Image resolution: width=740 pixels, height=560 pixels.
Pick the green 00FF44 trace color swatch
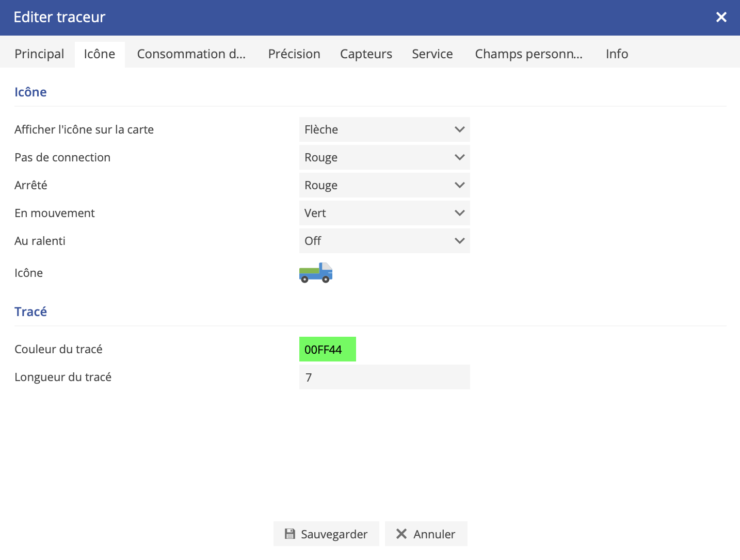327,349
